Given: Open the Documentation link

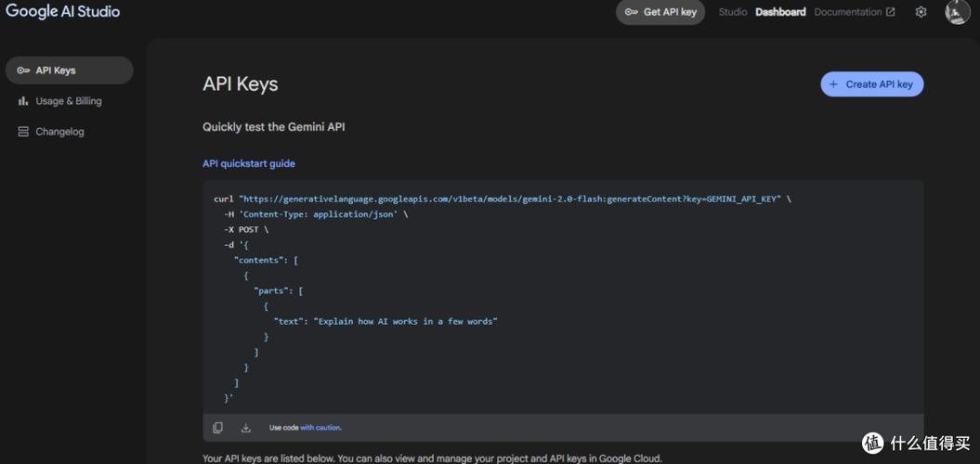Looking at the screenshot, I should point(854,12).
